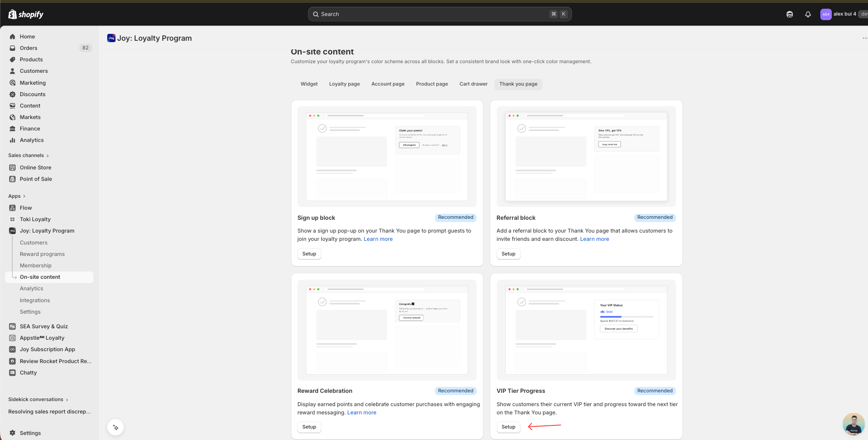This screenshot has height=440, width=868.
Task: Click Setup for Reward Celebration
Action: click(309, 427)
